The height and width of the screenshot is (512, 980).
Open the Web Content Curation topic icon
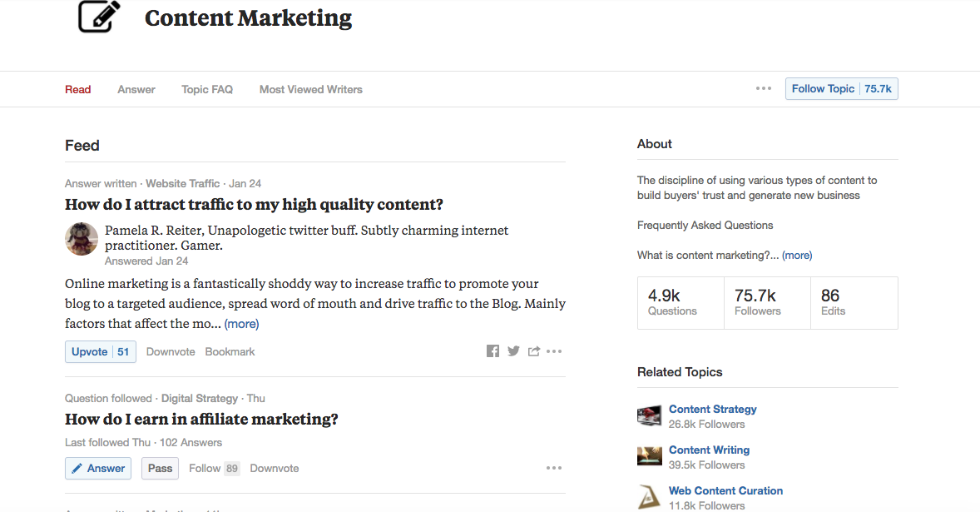click(649, 497)
